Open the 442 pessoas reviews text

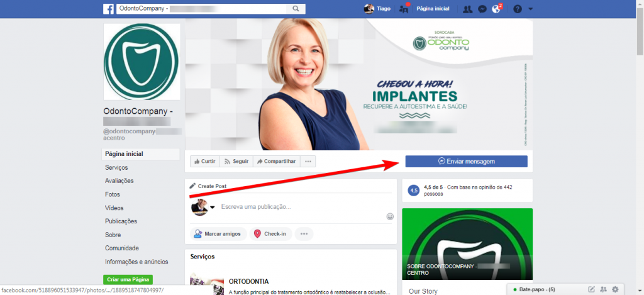click(468, 190)
